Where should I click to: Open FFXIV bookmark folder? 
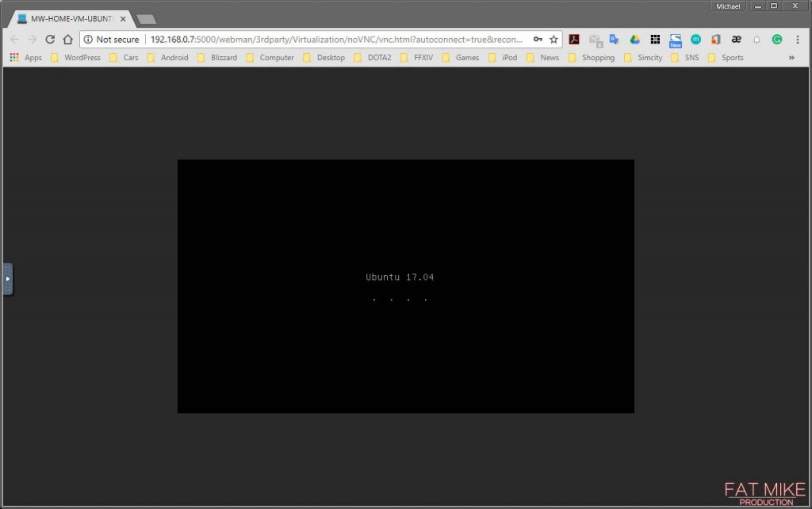point(416,57)
